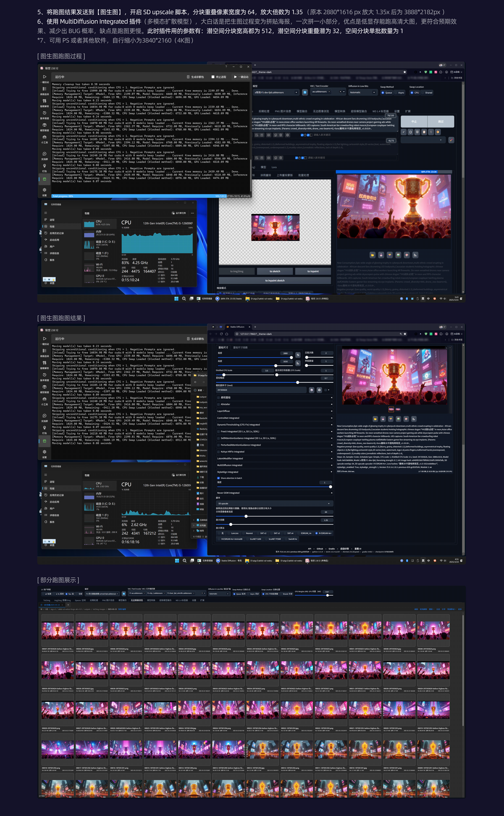This screenshot has width=504, height=816.
Task: Open F1-官方基础底模 model dropdown in gallery screenshot
Action: 102,594
